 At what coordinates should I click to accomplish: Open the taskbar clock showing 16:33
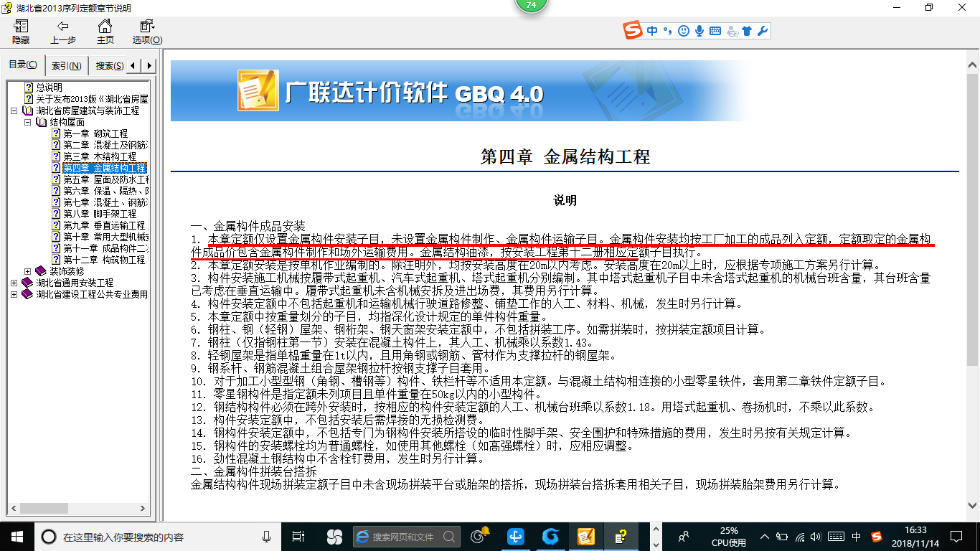coord(915,536)
